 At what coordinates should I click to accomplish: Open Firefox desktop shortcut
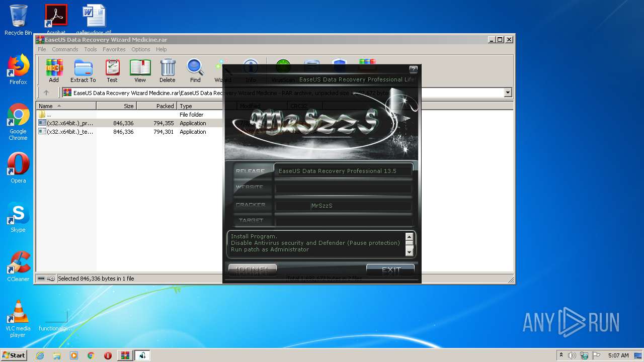18,69
